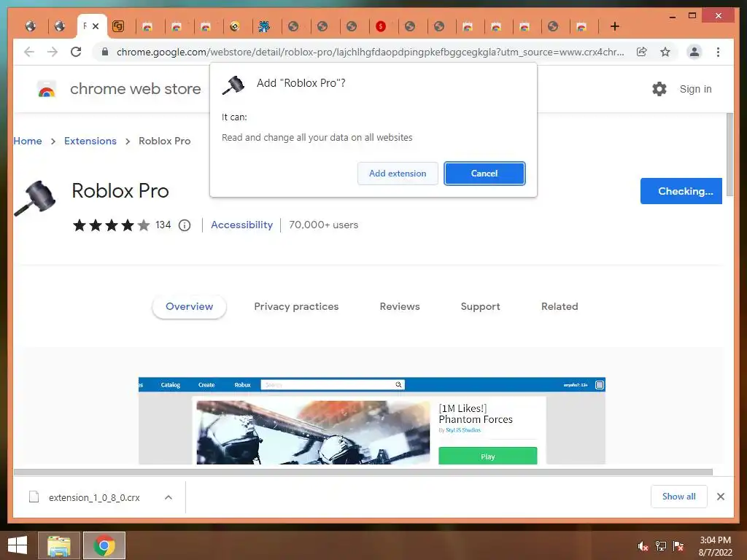Click the Checking... button
Viewport: 747px width, 560px height.
[x=681, y=191]
